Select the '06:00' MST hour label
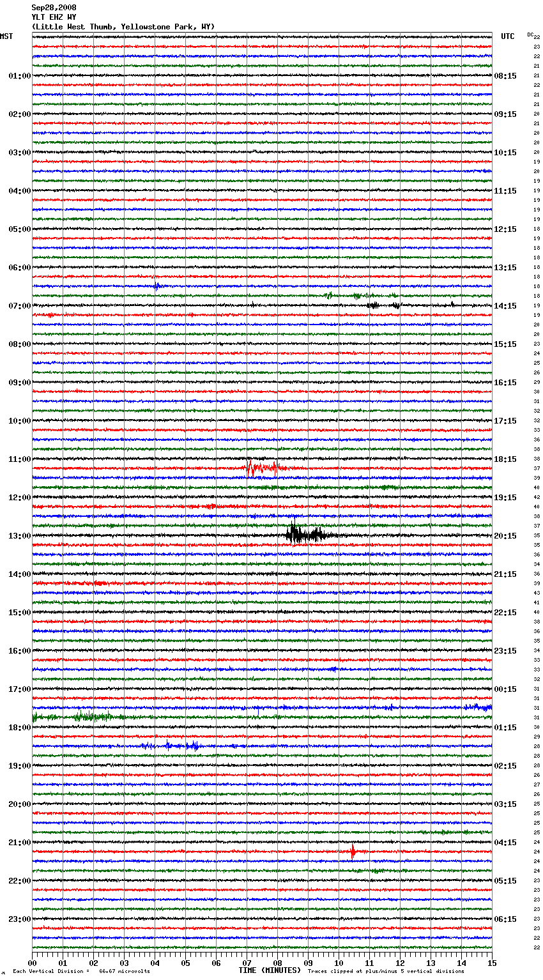This screenshot has width=543, height=980. pos(20,268)
